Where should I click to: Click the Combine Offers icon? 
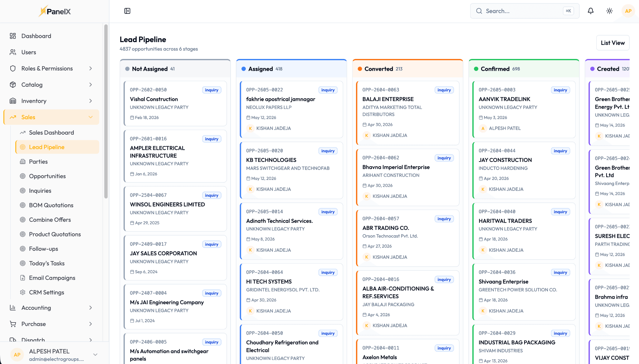[x=23, y=220]
